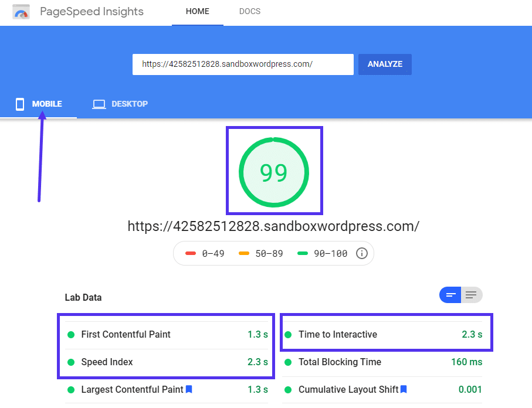This screenshot has height=408, width=532.
Task: Click the ANALYZE button
Action: 384,64
